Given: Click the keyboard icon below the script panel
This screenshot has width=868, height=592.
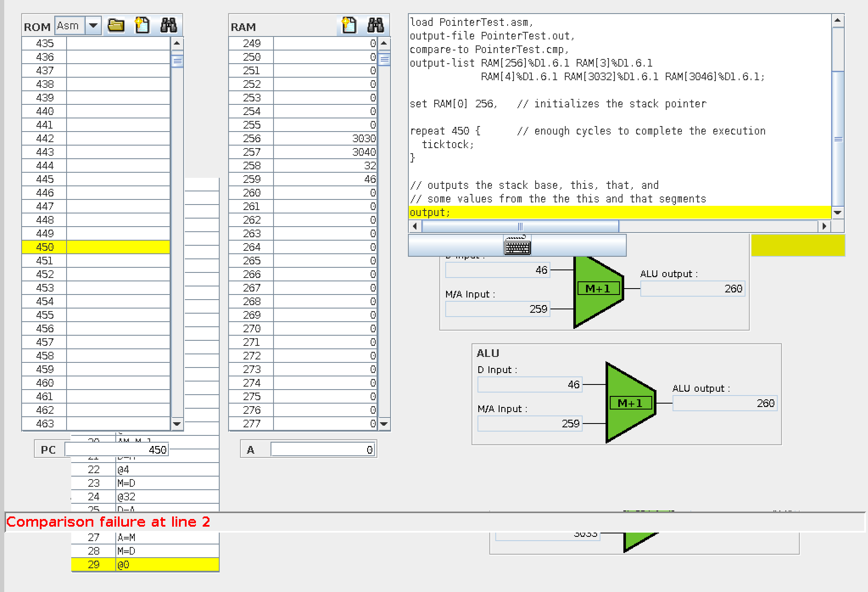Looking at the screenshot, I should (x=517, y=246).
